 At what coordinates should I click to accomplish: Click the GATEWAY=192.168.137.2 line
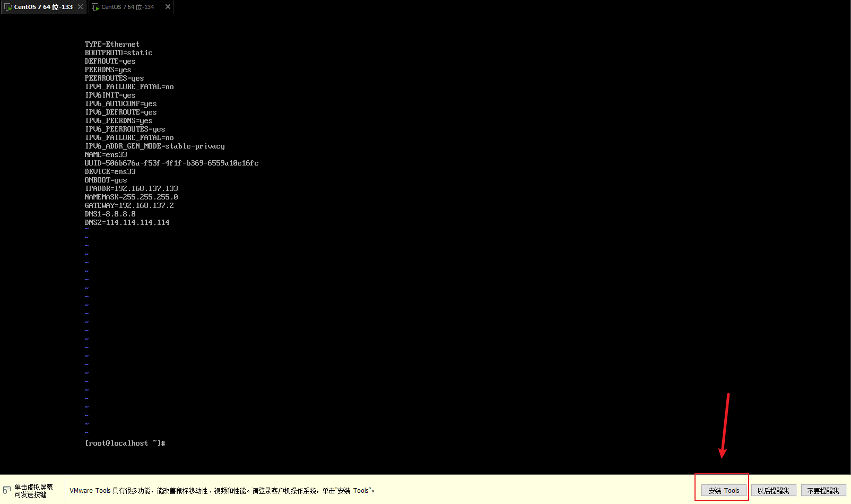pos(129,205)
